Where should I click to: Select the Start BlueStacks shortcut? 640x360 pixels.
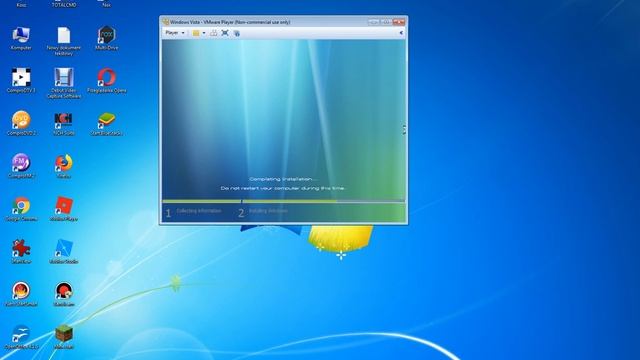tap(107, 124)
